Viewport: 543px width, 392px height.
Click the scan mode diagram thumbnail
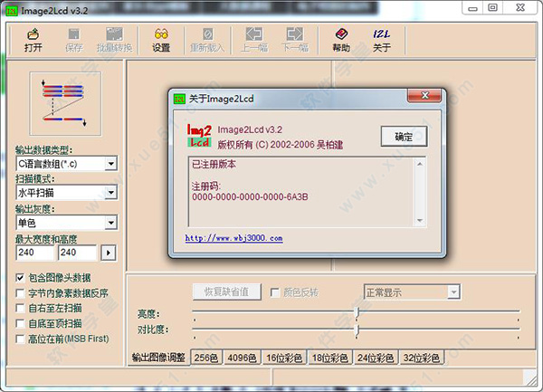65,103
